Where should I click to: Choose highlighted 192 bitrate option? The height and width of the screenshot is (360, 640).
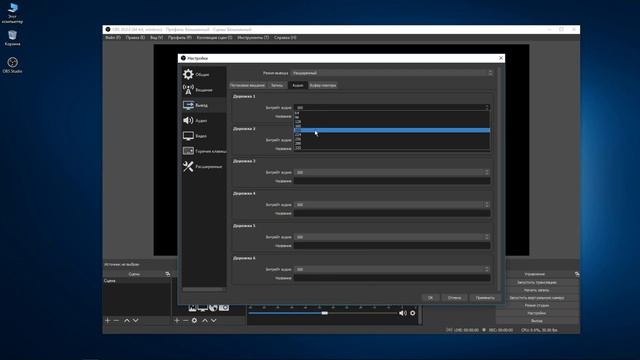(392, 130)
